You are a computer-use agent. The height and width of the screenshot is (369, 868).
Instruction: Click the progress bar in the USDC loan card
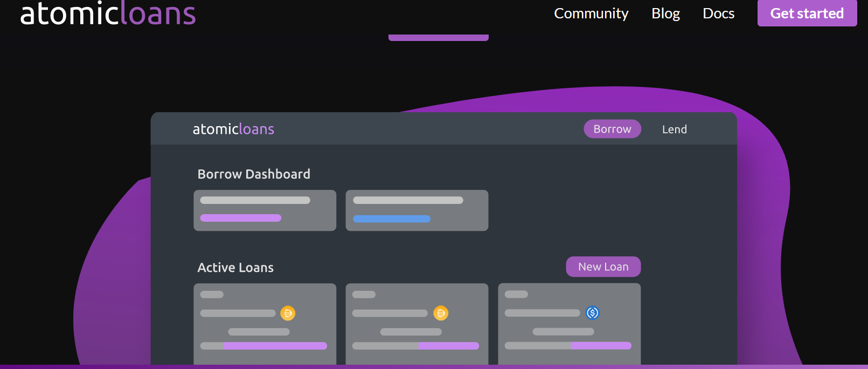point(568,345)
